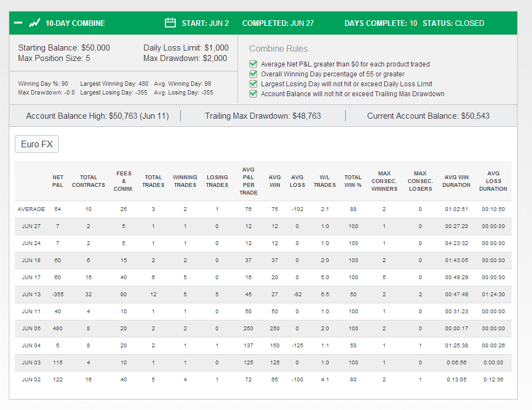The height and width of the screenshot is (410, 532).
Task: Click the TOTAL TRADES column header
Action: point(153,181)
